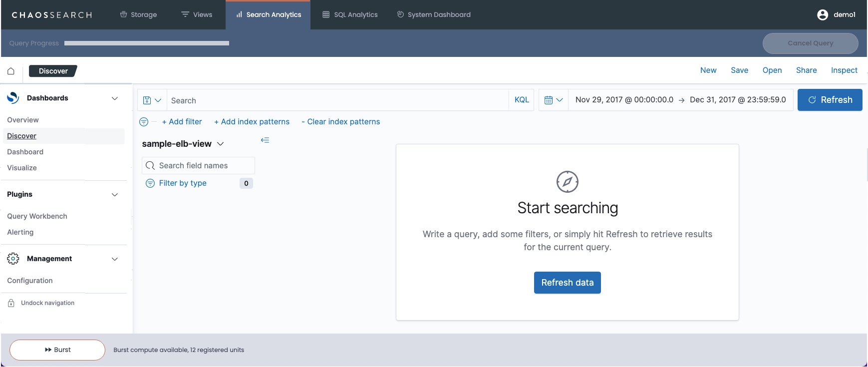This screenshot has width=868, height=367.
Task: Open Query Workbench plugin
Action: [37, 216]
